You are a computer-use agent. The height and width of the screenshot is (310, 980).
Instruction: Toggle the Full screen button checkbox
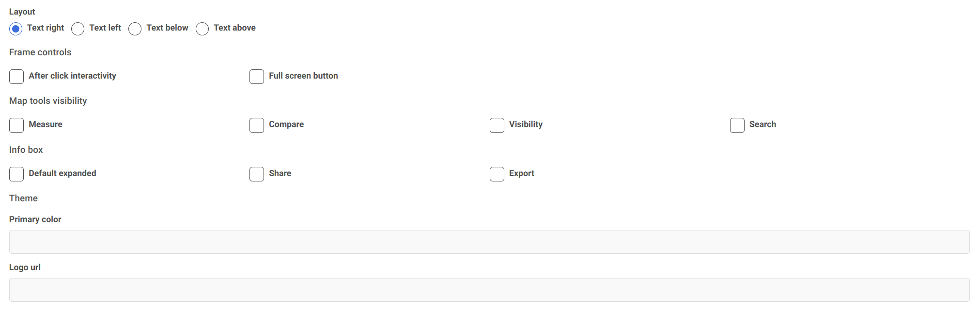[257, 77]
